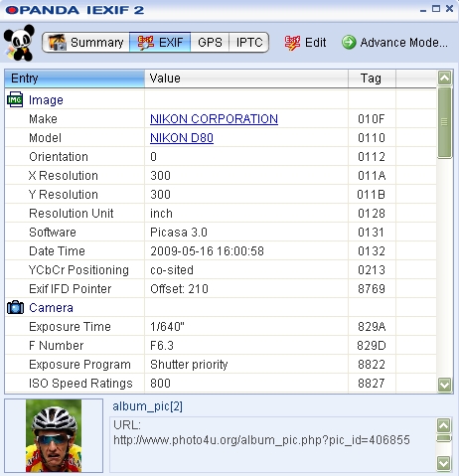459x476 pixels.
Task: Click the URL box scroll down arrow
Action: (x=444, y=463)
